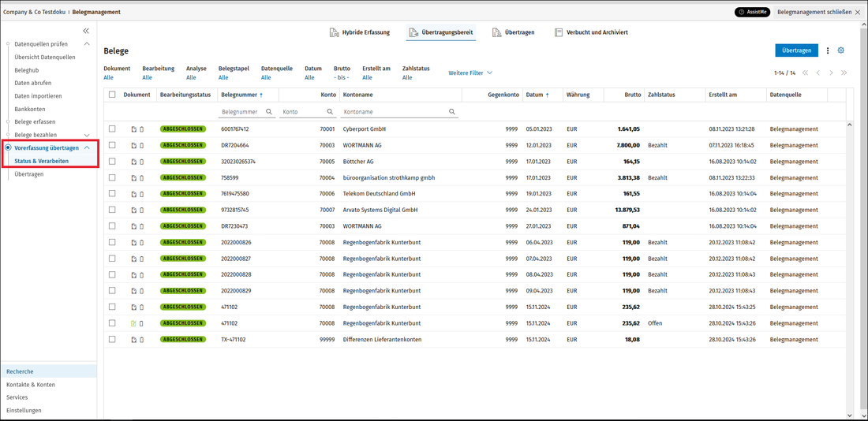The height and width of the screenshot is (421, 868).
Task: Open the Bearbeitung filter dropdown
Action: 148,77
